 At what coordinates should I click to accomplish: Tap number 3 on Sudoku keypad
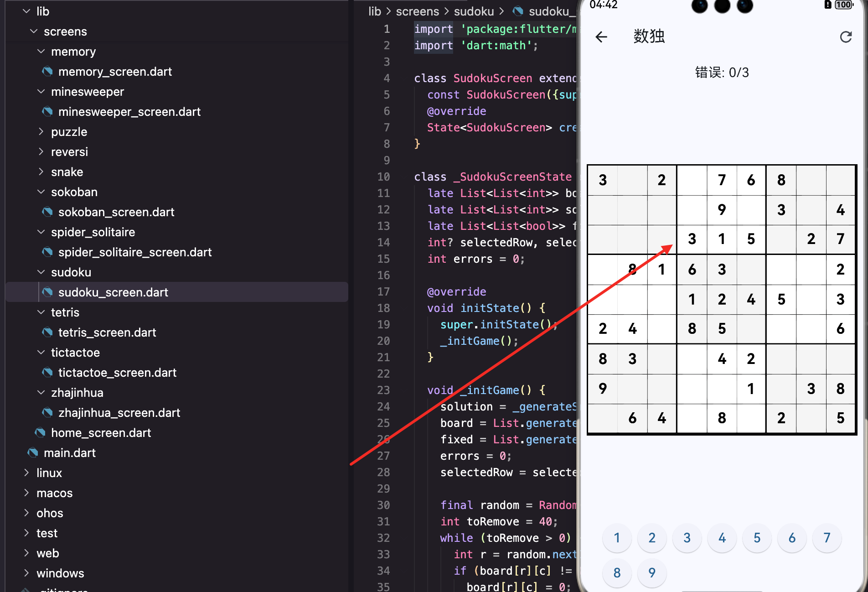687,538
